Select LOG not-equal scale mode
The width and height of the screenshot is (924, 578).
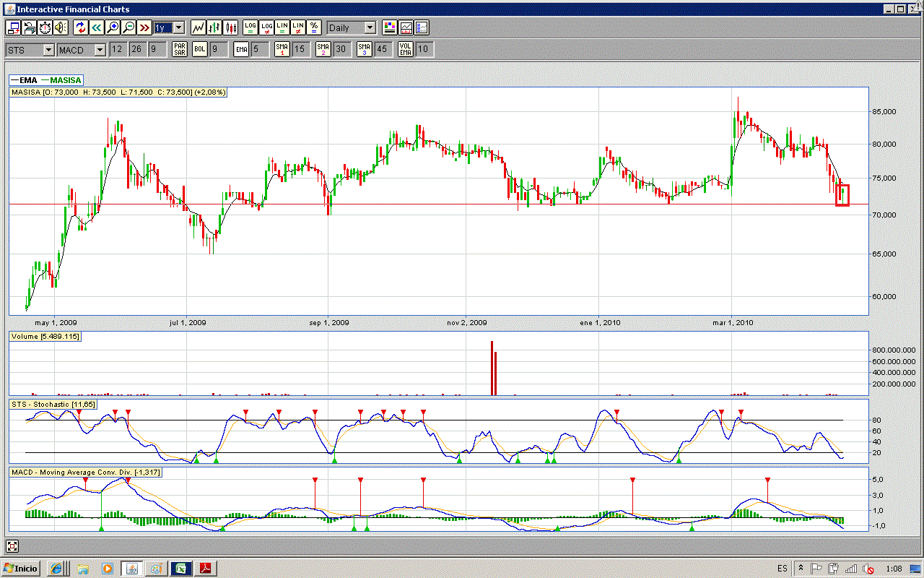tap(266, 27)
